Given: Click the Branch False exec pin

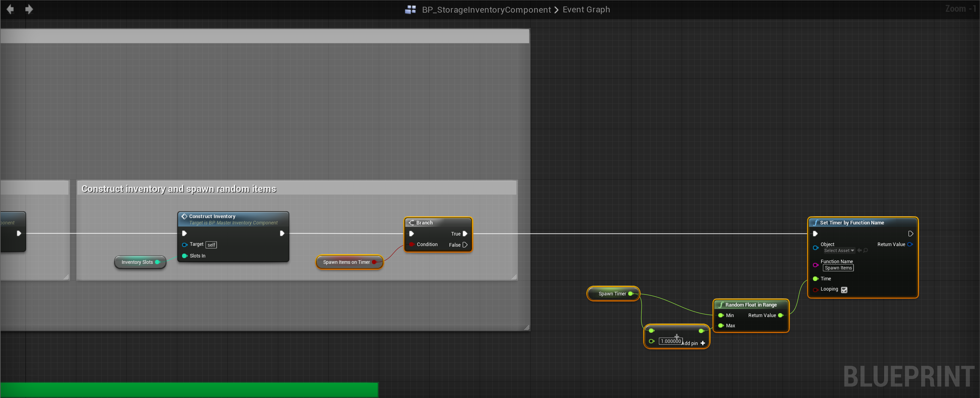Looking at the screenshot, I should click(x=465, y=245).
